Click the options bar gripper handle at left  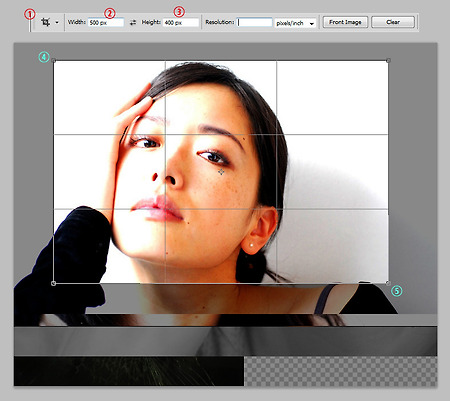pos(31,23)
